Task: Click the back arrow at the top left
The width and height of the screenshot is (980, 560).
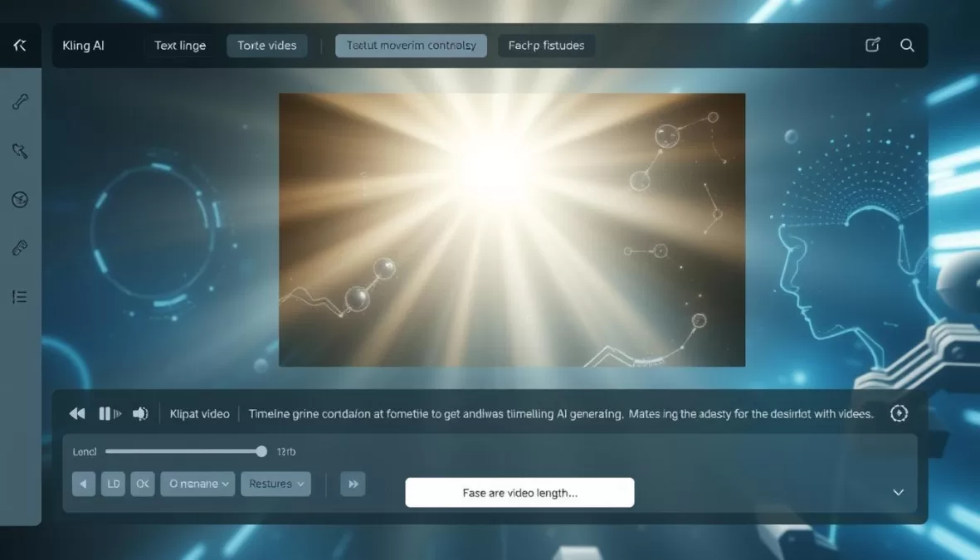Action: coord(20,46)
